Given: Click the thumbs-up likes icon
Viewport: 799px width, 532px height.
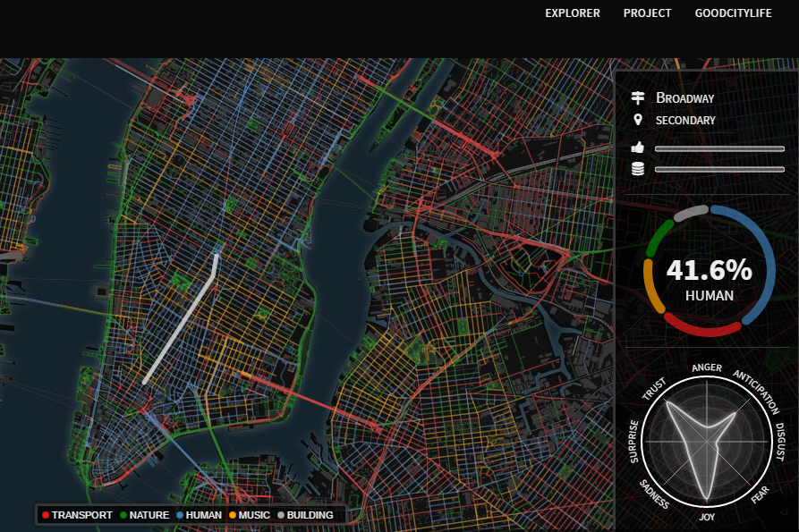Looking at the screenshot, I should [638, 148].
